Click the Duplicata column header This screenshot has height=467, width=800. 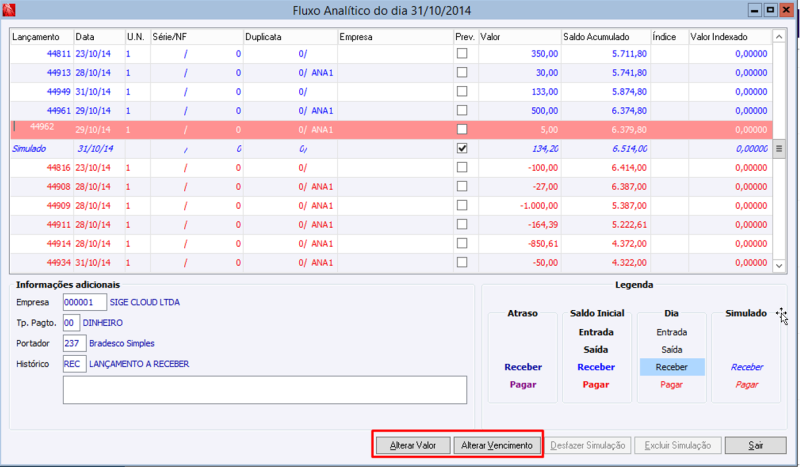click(290, 37)
